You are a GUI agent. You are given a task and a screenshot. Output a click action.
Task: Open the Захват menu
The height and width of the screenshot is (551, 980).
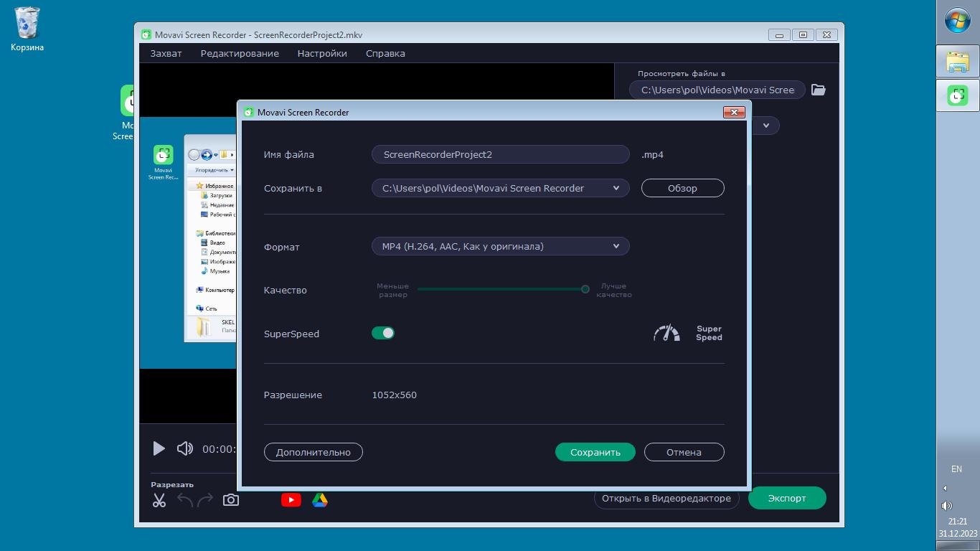coord(166,53)
